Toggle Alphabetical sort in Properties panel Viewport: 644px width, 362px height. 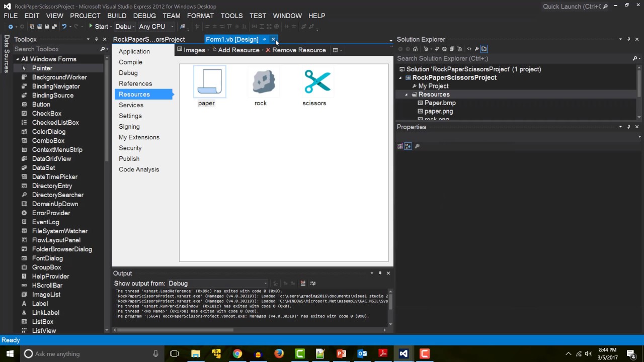408,146
